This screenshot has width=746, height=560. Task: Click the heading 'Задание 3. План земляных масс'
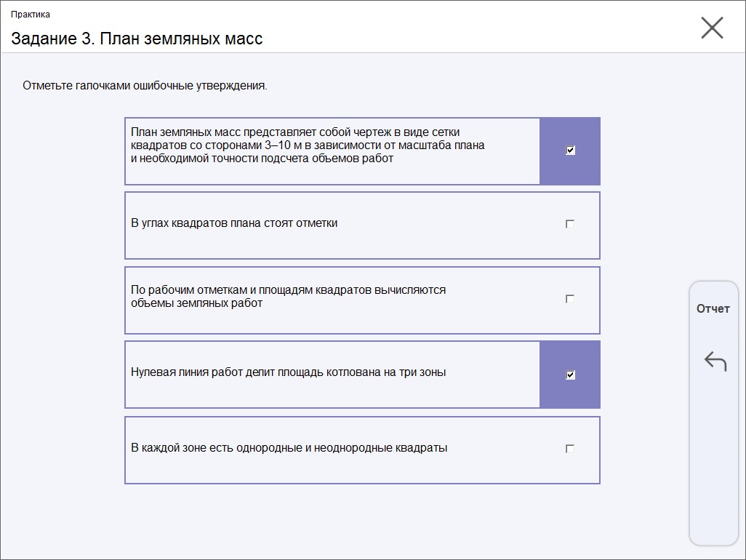[x=137, y=39]
